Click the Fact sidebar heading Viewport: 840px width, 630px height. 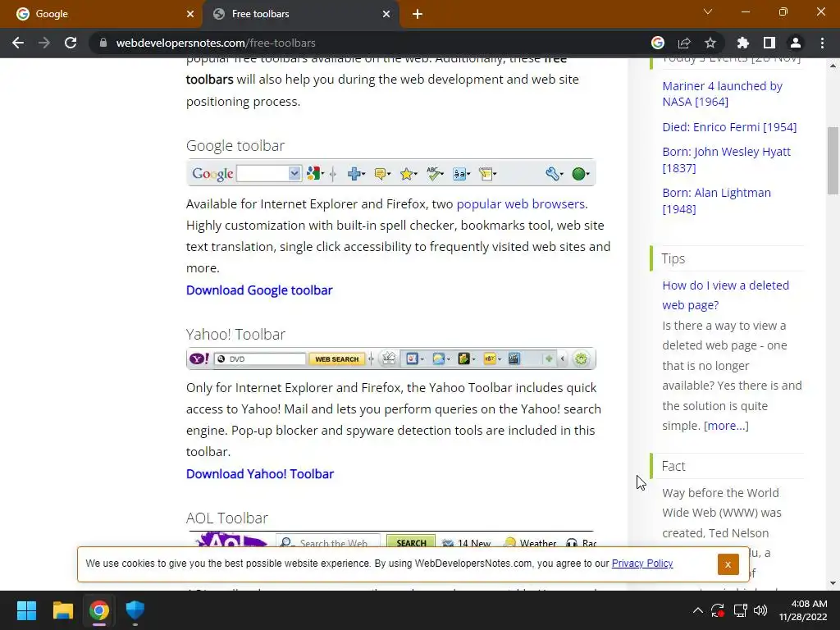click(x=673, y=466)
